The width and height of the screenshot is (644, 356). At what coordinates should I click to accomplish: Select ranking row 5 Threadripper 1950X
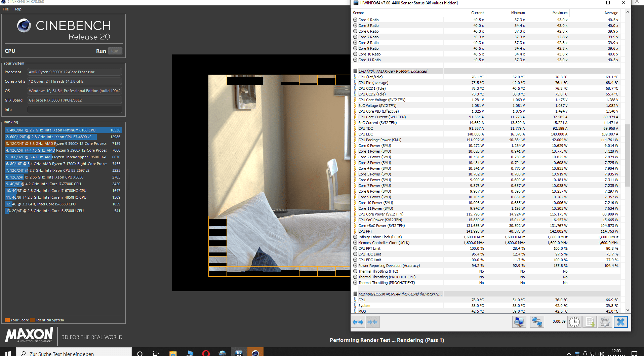(x=63, y=157)
